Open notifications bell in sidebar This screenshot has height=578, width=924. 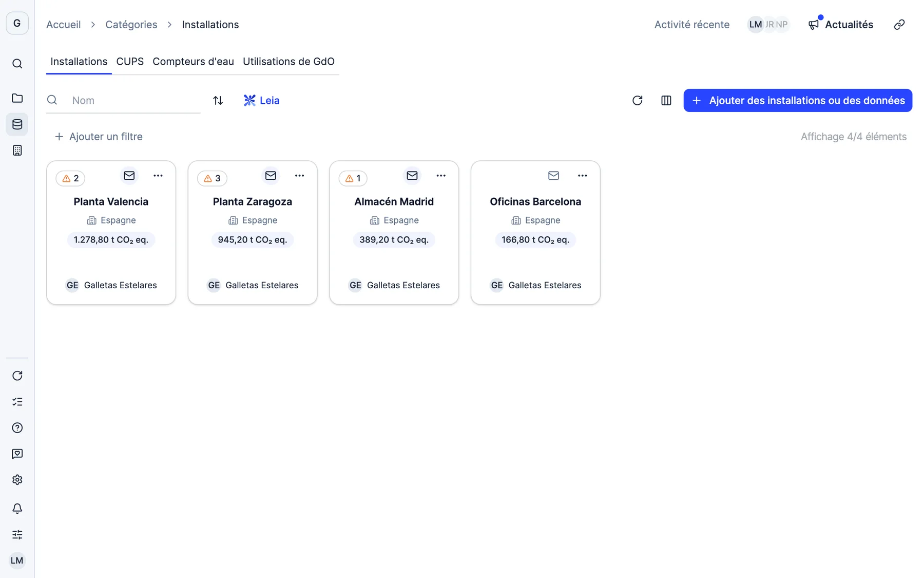[x=17, y=509]
